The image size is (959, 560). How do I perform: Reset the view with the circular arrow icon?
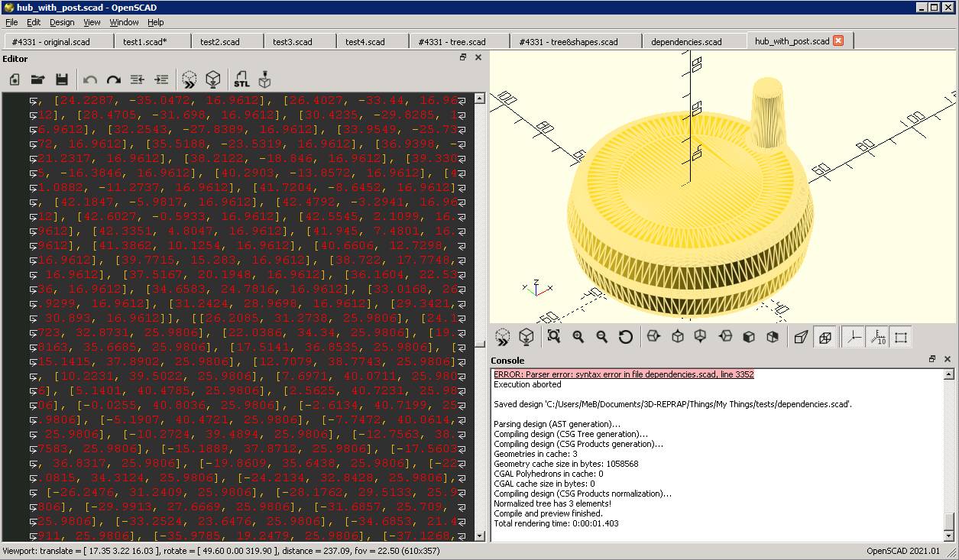625,337
